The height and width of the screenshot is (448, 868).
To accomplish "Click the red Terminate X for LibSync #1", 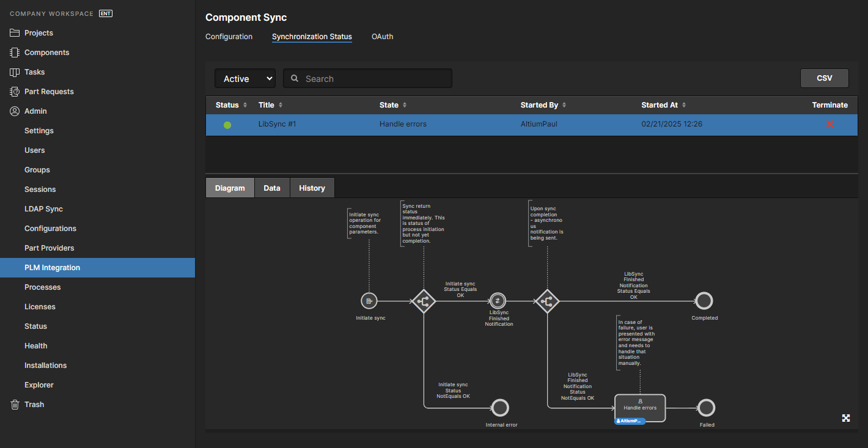I will tap(829, 124).
